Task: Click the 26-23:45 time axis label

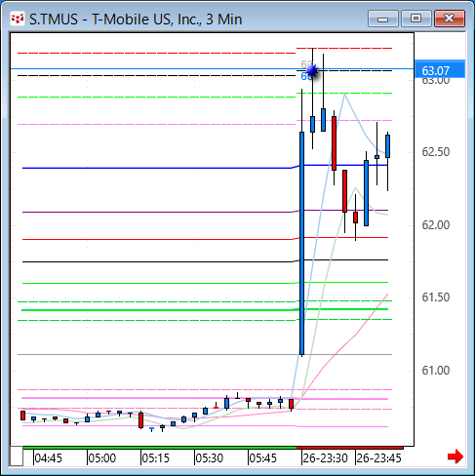Action: (378, 458)
